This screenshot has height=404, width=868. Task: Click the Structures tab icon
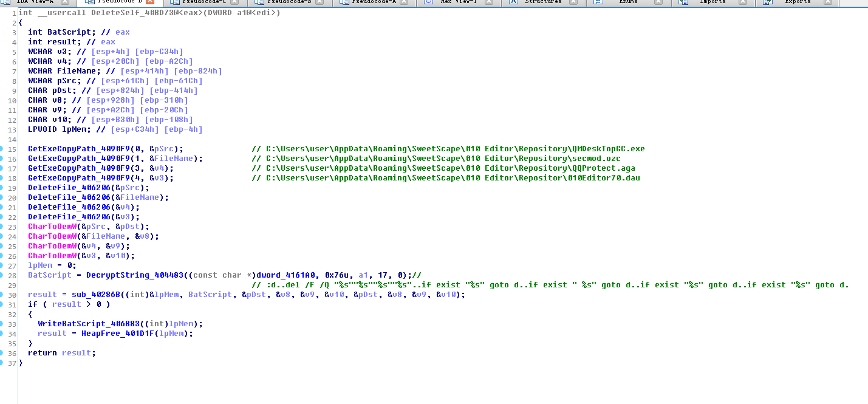513,2
